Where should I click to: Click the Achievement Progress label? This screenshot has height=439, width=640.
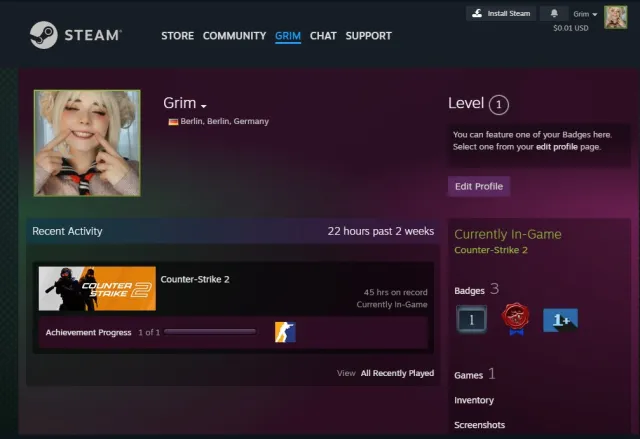pyautogui.click(x=88, y=333)
